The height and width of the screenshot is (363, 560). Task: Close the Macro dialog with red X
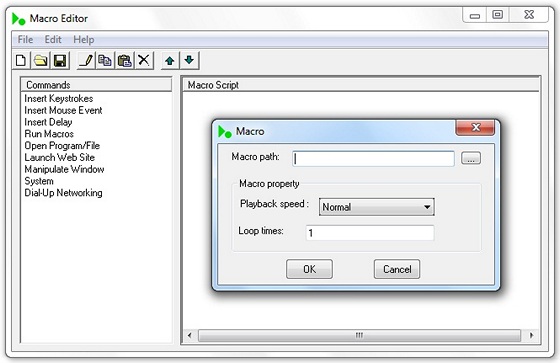[x=475, y=128]
